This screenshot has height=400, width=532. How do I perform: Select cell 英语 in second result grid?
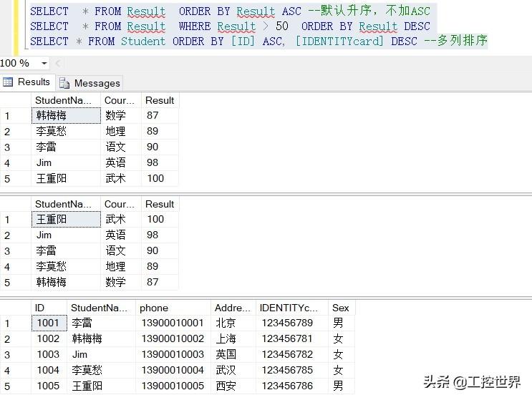[x=121, y=235]
